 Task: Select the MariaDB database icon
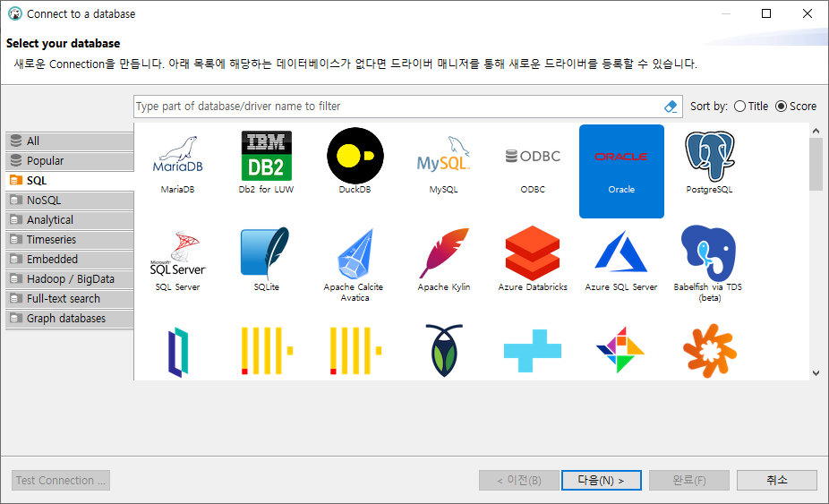pos(177,156)
